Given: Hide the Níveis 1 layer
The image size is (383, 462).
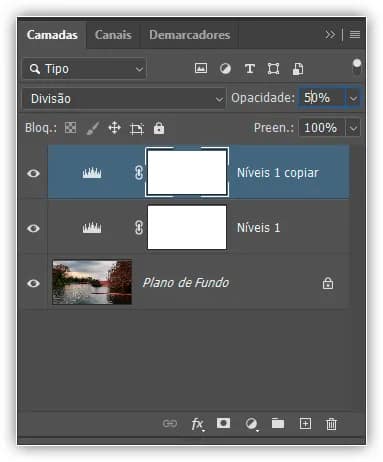Looking at the screenshot, I should pyautogui.click(x=33, y=228).
